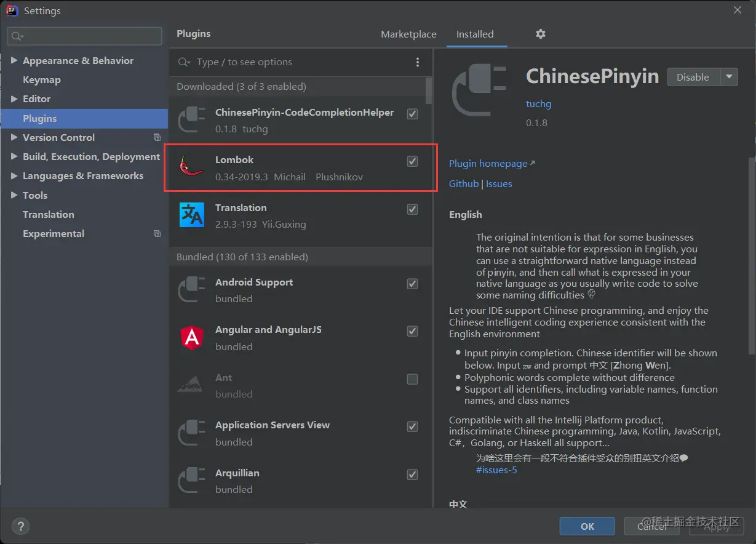Toggle the Lombok plugin checkbox

click(413, 161)
